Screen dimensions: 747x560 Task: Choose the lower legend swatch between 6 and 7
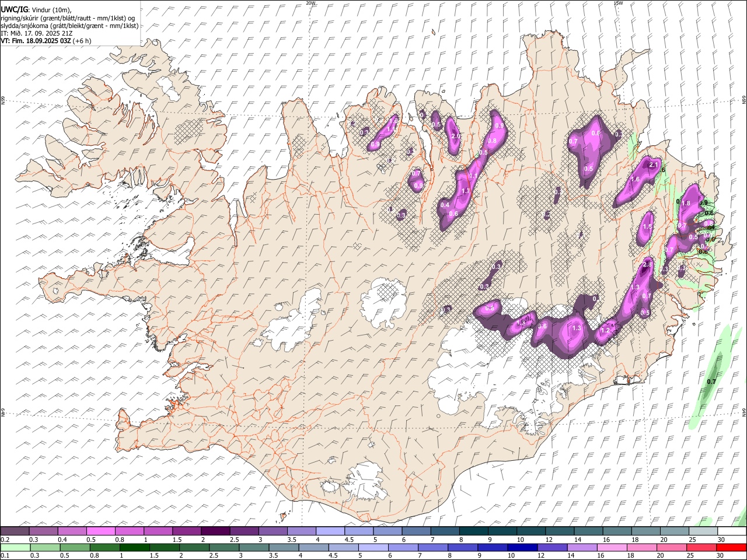coord(403,547)
